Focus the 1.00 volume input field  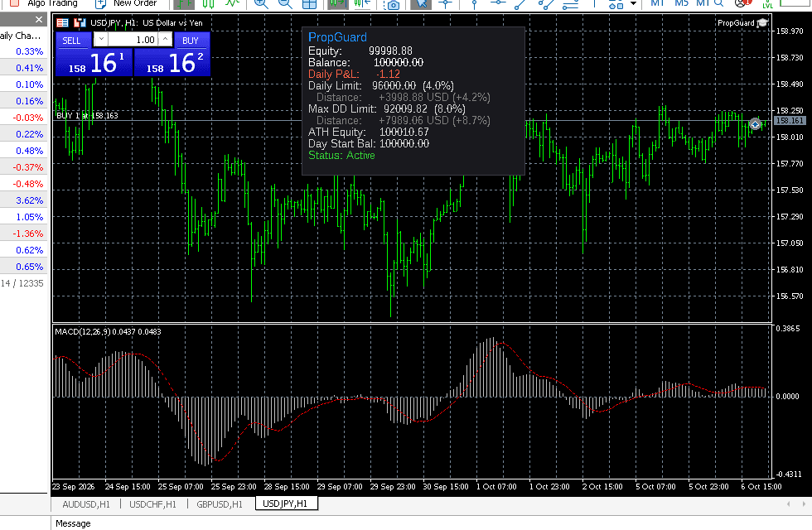point(133,40)
